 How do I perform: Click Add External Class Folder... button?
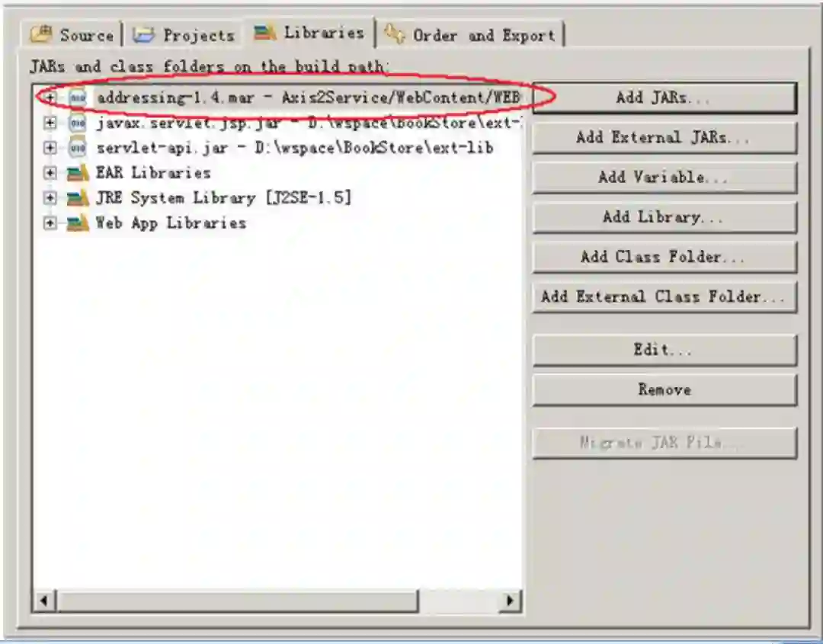[664, 296]
